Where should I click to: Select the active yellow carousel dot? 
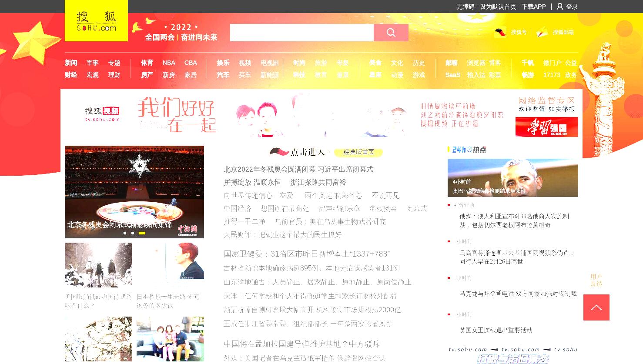point(142,233)
